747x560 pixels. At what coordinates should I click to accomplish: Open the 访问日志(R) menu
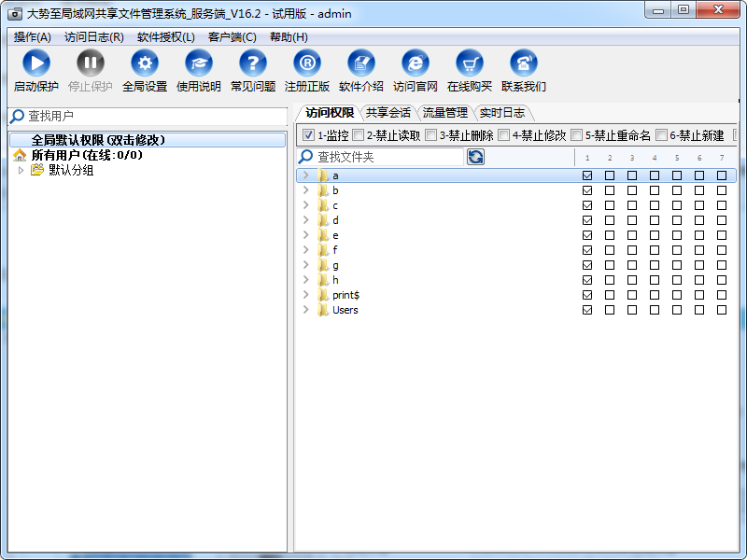[x=93, y=37]
